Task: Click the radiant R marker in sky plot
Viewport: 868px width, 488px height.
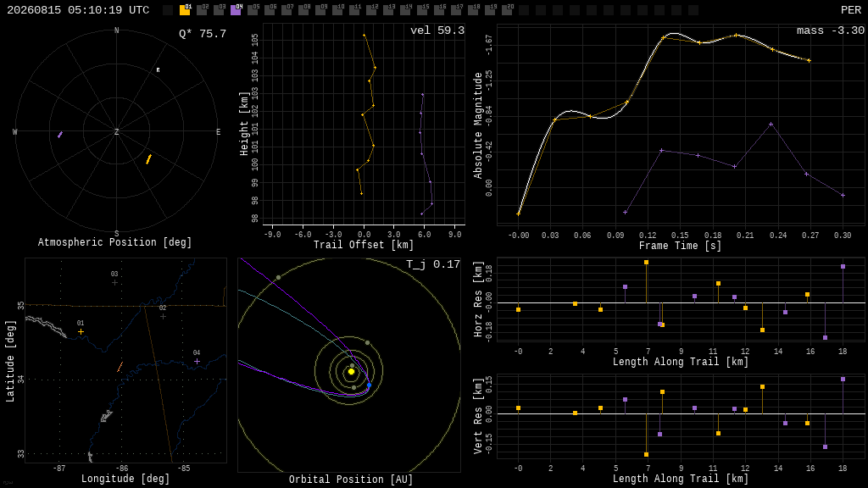Action: (x=158, y=70)
